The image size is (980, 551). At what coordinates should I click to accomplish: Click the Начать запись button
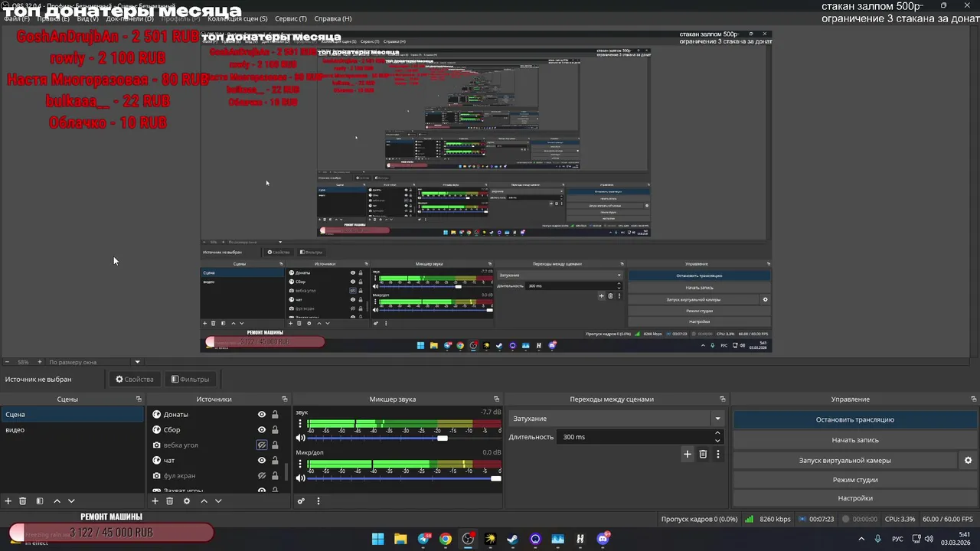854,440
